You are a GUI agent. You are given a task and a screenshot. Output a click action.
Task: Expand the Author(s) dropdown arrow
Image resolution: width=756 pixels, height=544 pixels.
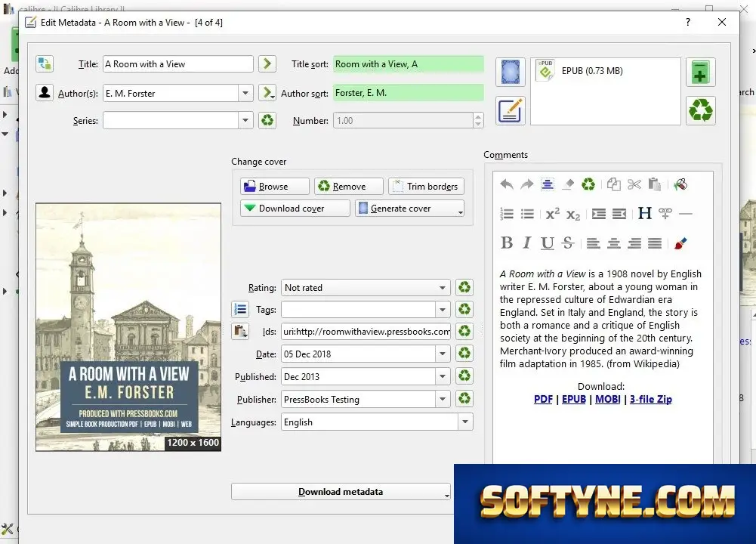pyautogui.click(x=245, y=93)
